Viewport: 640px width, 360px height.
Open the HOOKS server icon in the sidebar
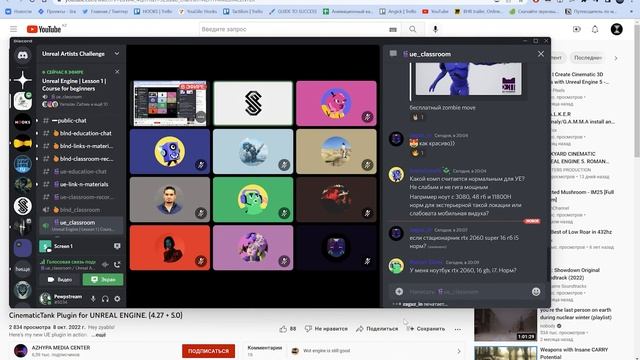23,122
